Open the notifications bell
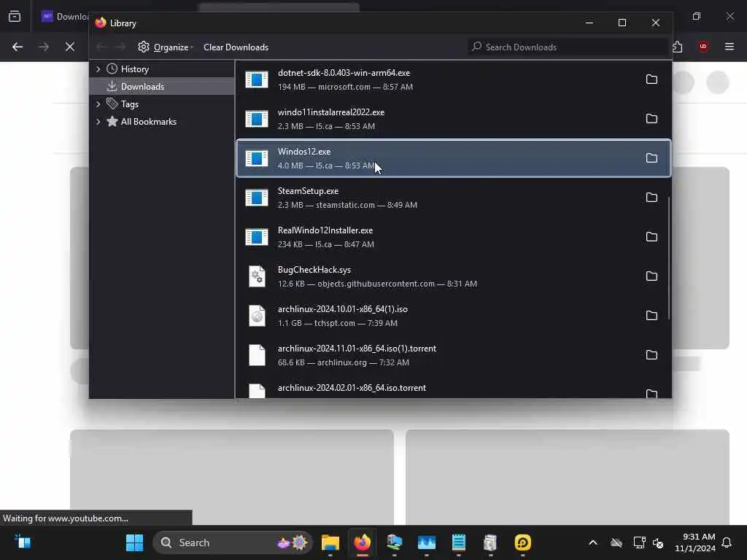Image resolution: width=747 pixels, height=560 pixels. click(x=727, y=542)
